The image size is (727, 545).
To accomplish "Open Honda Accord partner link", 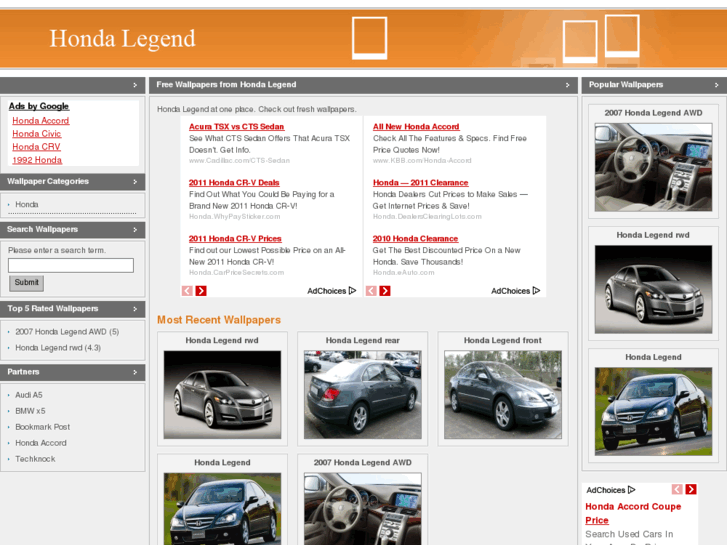I will 41,443.
